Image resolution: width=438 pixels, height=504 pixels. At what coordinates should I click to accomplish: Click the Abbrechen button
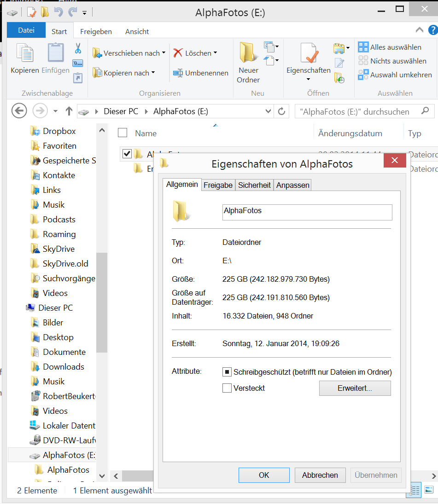point(320,475)
